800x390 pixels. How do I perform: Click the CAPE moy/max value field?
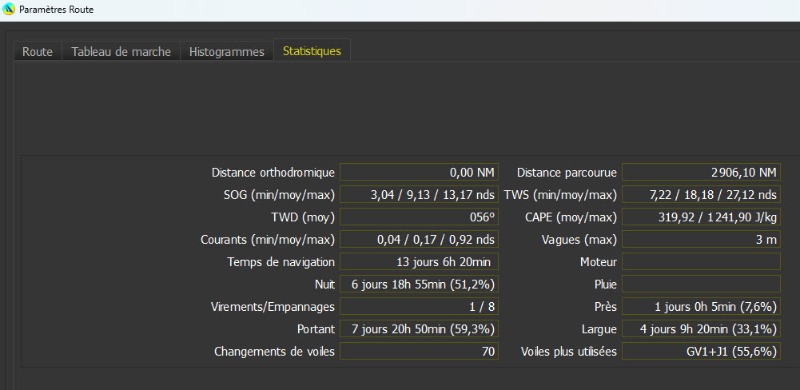[x=701, y=217]
